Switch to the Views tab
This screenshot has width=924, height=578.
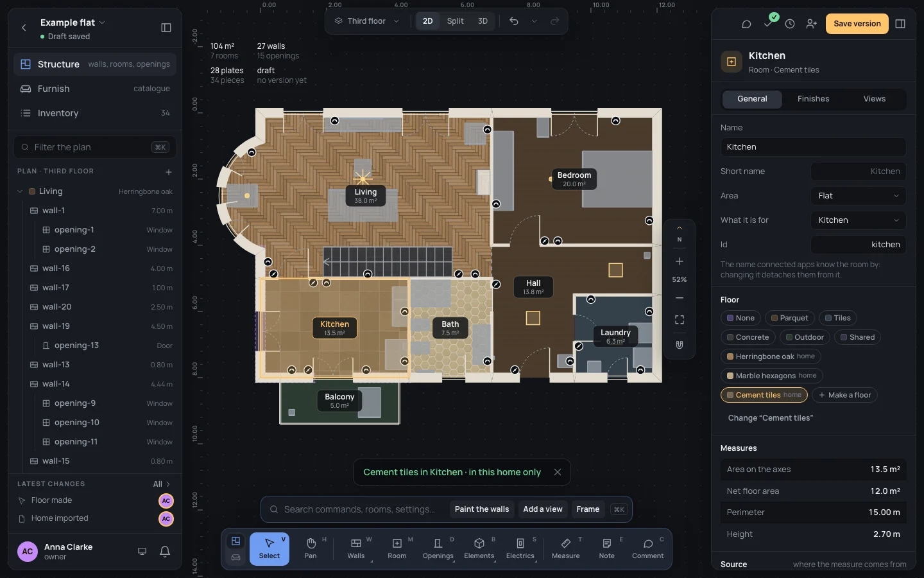pos(875,99)
